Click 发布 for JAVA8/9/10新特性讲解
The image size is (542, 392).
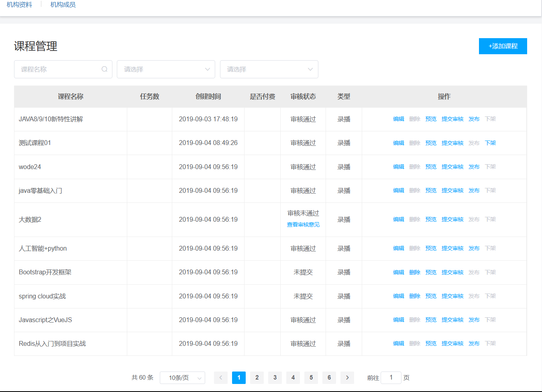pos(474,119)
